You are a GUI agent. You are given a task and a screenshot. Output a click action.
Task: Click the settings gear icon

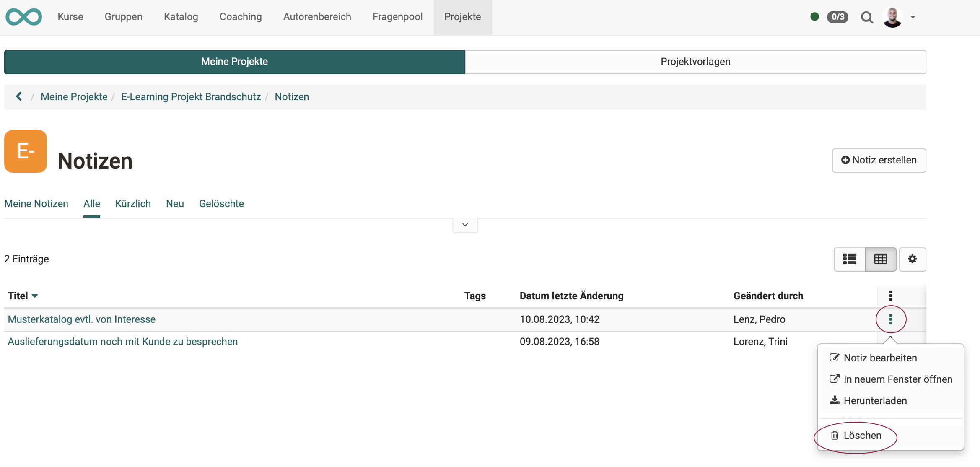point(913,259)
